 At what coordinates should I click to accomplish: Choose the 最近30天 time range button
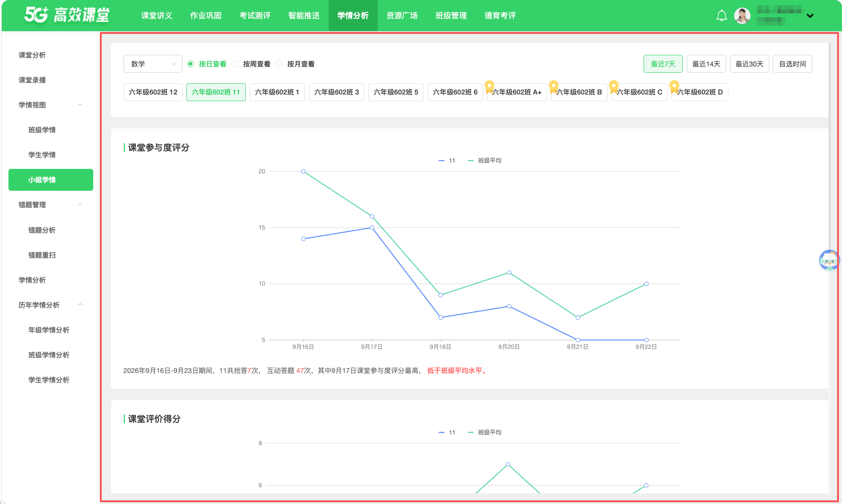(750, 64)
